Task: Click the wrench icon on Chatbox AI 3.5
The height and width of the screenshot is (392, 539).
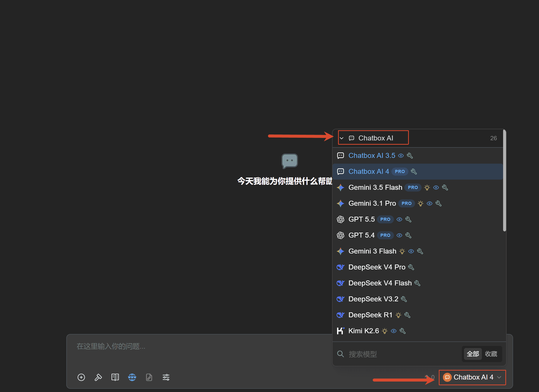Action: pyautogui.click(x=410, y=156)
